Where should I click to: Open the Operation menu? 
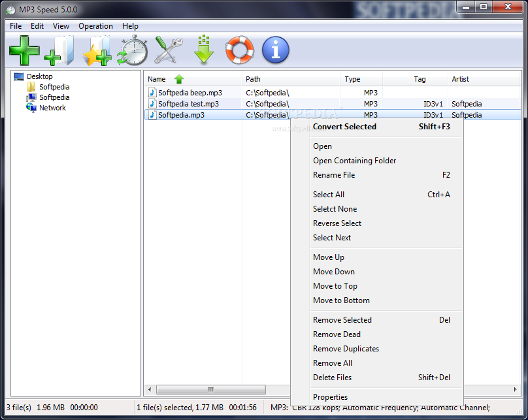(x=95, y=26)
